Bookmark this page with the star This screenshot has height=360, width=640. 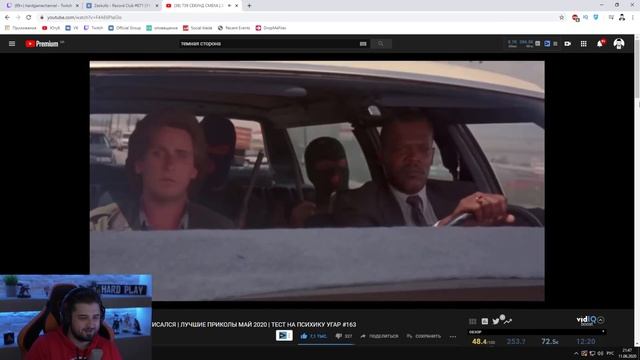point(562,18)
